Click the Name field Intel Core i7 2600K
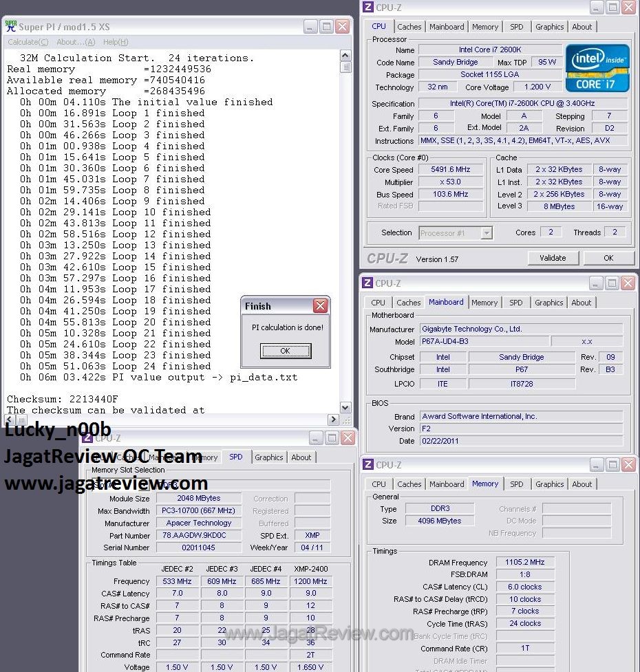Image resolution: width=640 pixels, height=672 pixels. tap(490, 50)
